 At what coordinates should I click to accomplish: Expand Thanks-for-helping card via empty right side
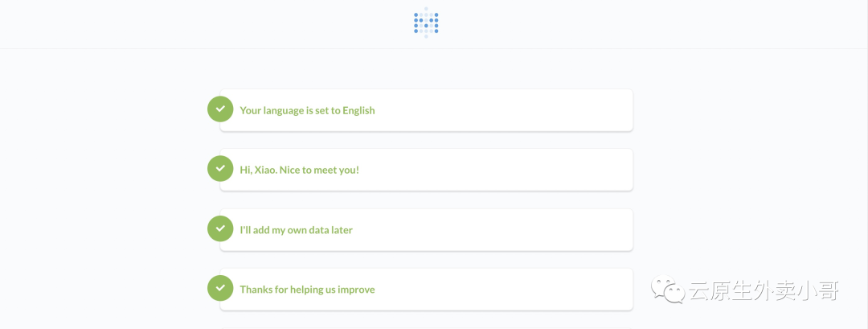click(x=522, y=289)
